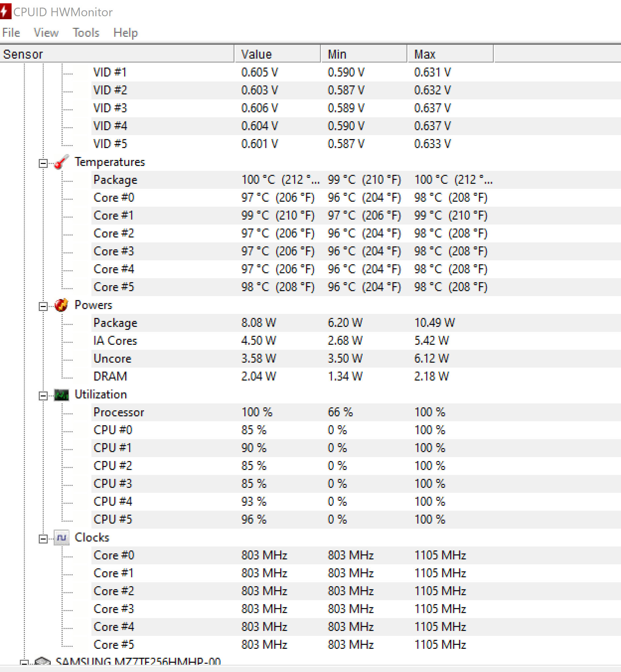Click the Sensor column header
This screenshot has width=621, height=672.
click(117, 54)
